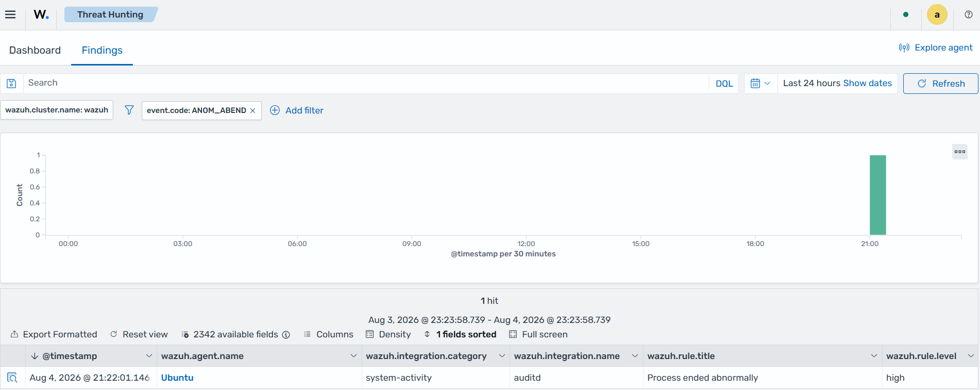Open the user avatar 'a' menu
980x390 pixels.
pyautogui.click(x=937, y=14)
